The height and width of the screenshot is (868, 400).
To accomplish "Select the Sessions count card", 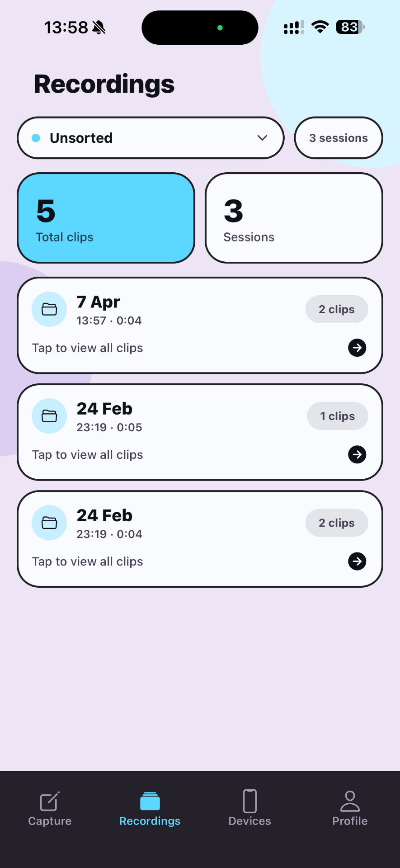I will tap(294, 218).
